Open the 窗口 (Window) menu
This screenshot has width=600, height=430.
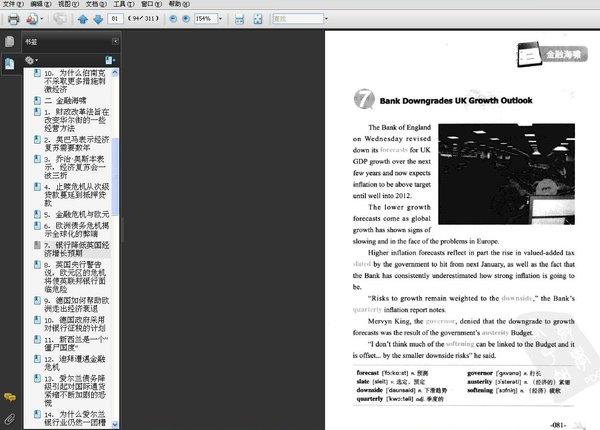[x=151, y=4]
